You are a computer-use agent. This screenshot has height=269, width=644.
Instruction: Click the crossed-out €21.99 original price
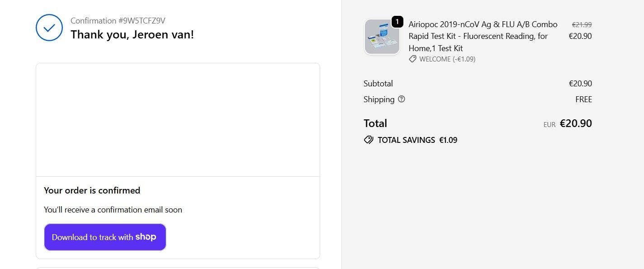(582, 25)
